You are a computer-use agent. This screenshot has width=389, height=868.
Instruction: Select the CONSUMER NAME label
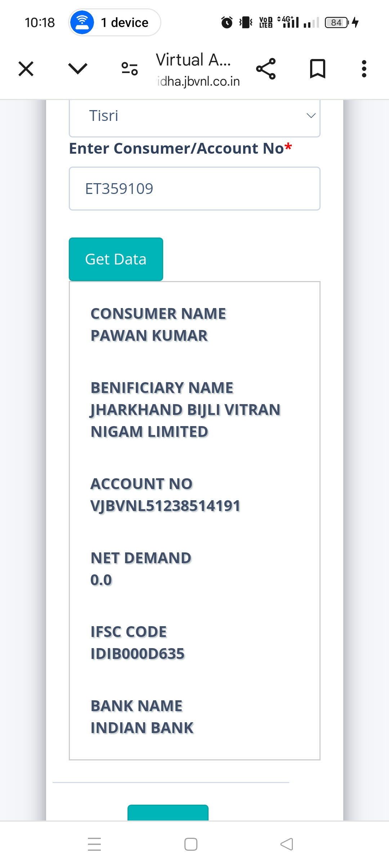(158, 314)
